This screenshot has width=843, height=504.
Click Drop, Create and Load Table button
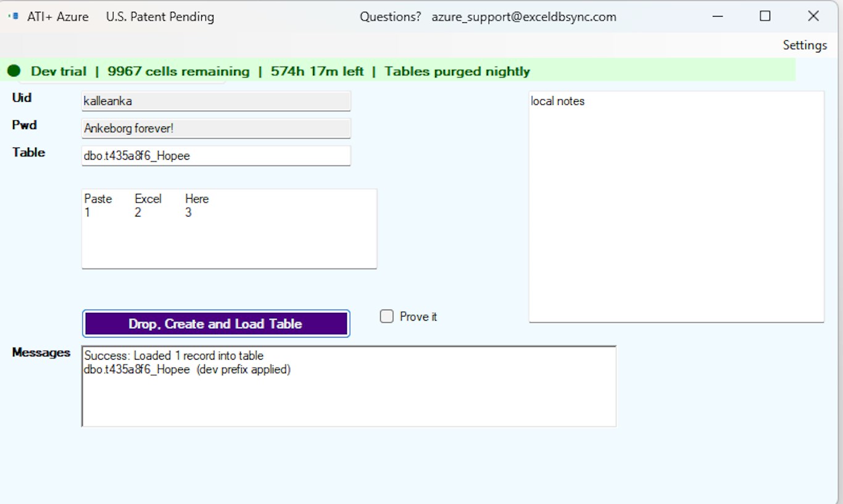click(216, 324)
